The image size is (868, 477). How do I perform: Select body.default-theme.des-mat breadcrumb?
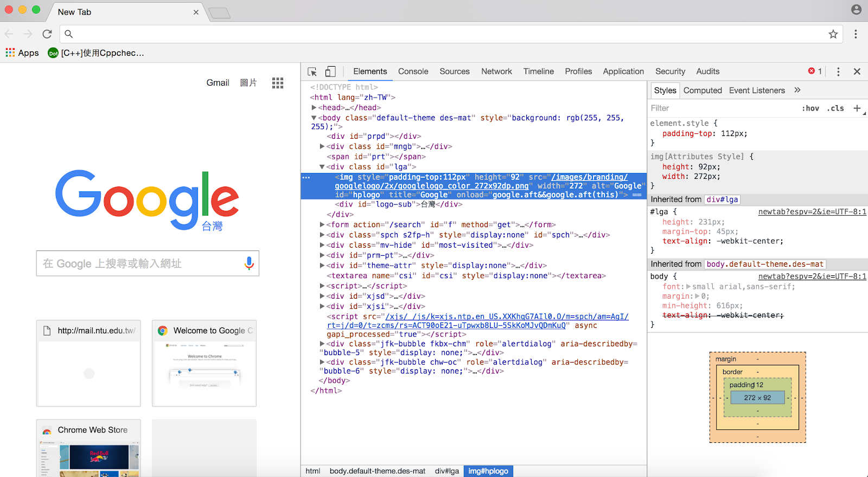click(x=378, y=471)
